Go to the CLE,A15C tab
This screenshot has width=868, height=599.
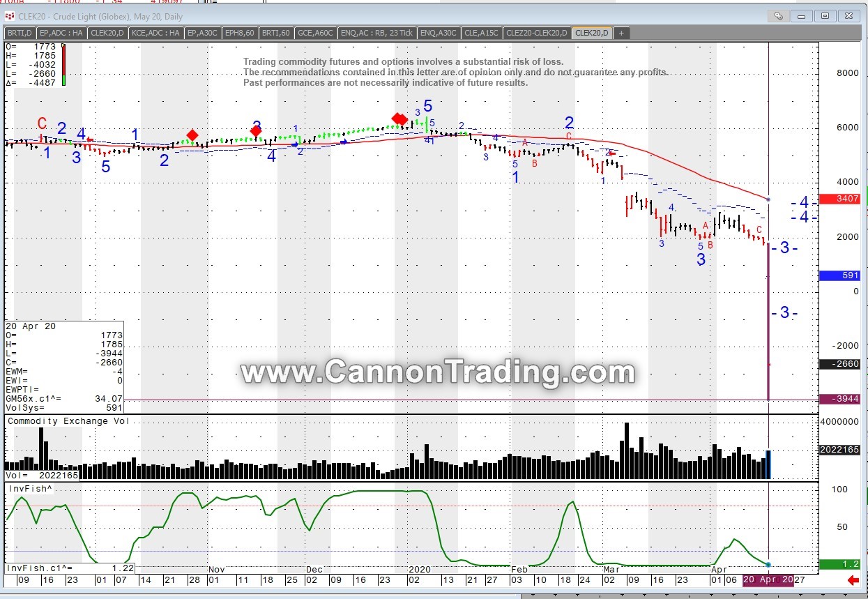(482, 33)
